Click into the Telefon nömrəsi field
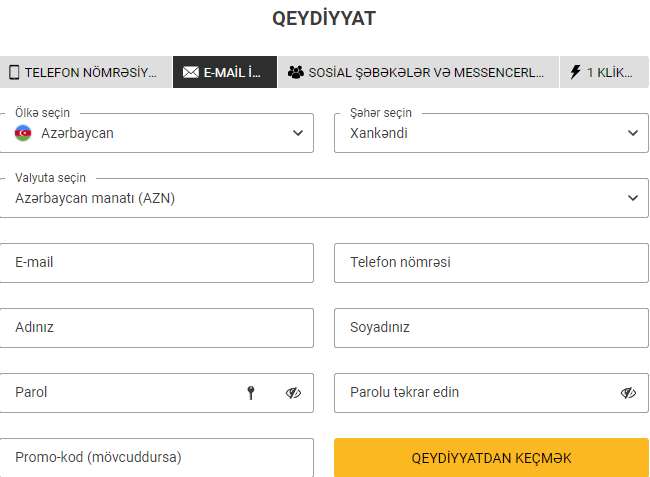The height and width of the screenshot is (477, 650). click(x=491, y=263)
